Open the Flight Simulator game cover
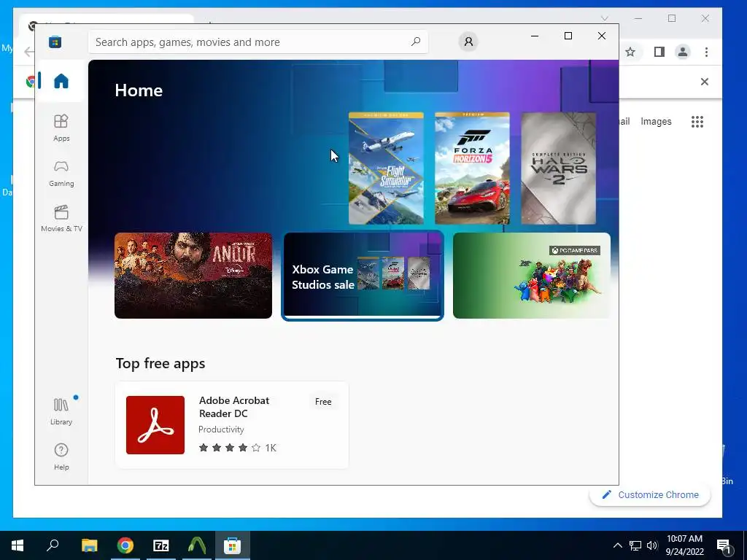 [x=386, y=168]
